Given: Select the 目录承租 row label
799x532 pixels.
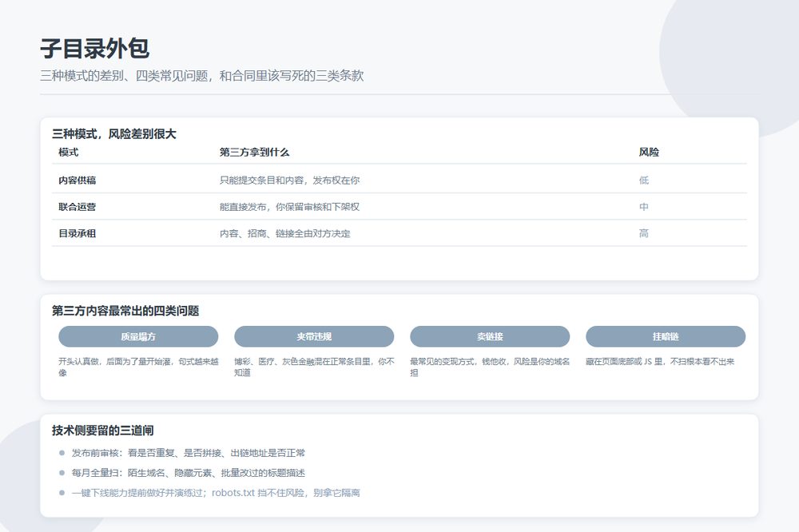Looking at the screenshot, I should 77,233.
